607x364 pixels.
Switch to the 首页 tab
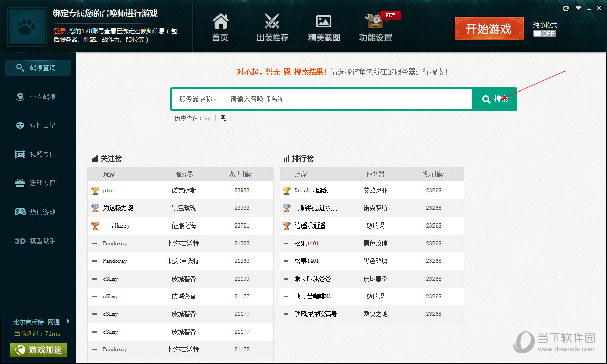[x=220, y=28]
